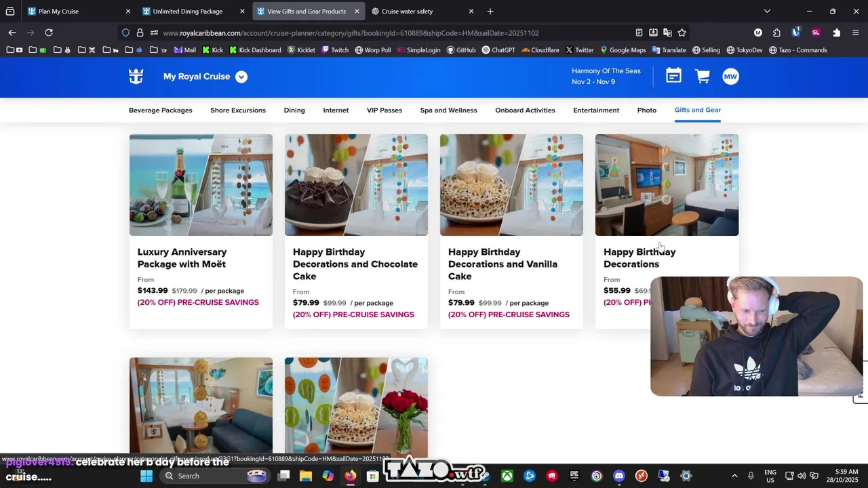Viewport: 868px width, 488px height.
Task: Click the champagne anniversary package image
Action: click(x=201, y=185)
